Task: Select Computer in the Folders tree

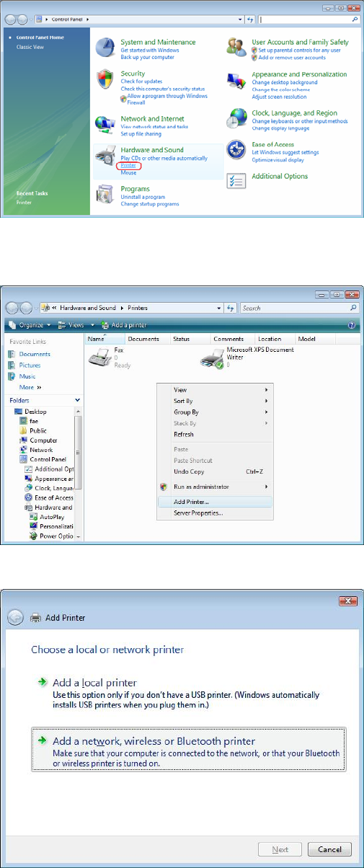Action: [43, 440]
